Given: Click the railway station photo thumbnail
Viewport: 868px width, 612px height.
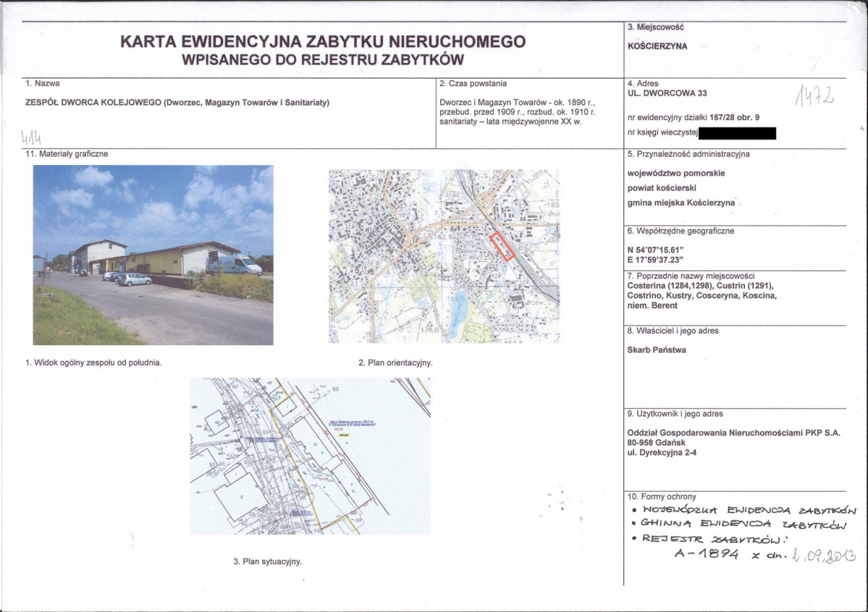Looking at the screenshot, I should click(x=153, y=255).
